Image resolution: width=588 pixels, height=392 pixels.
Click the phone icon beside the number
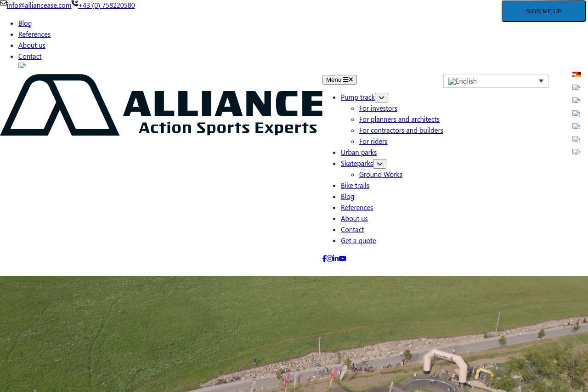click(x=75, y=4)
